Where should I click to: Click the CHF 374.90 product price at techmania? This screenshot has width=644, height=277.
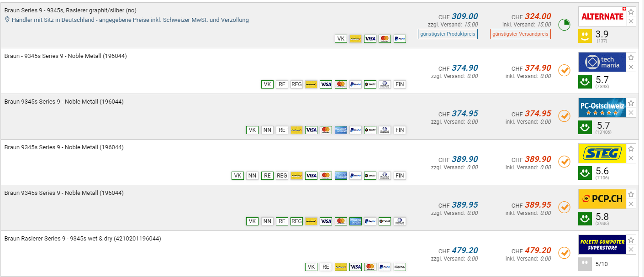pyautogui.click(x=465, y=68)
